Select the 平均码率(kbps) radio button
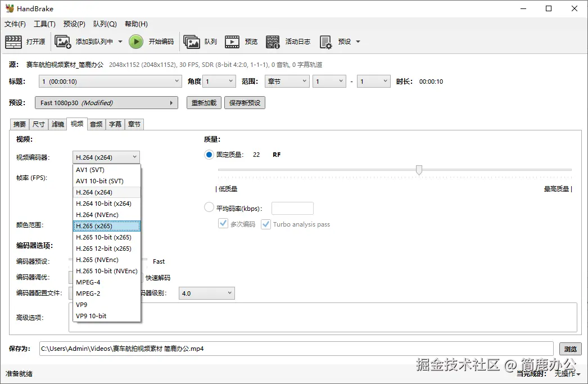Screen dimensions: 588x384 (x=209, y=207)
